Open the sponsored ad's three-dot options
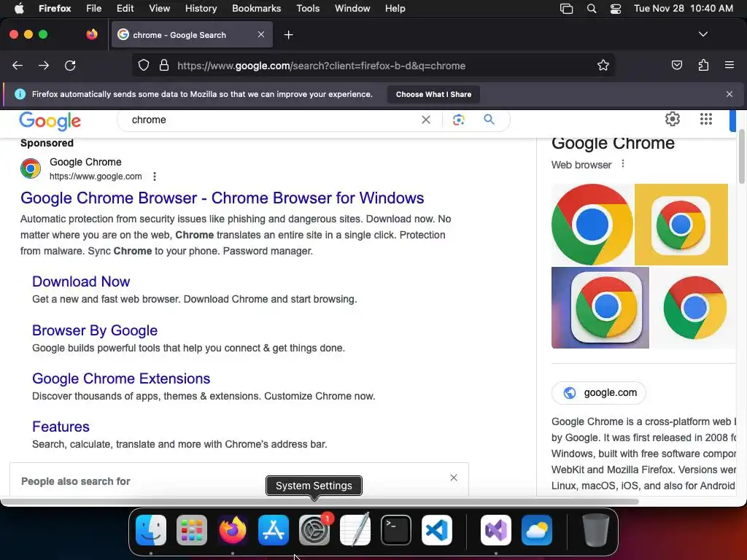Screen dimensions: 747x560 [x=155, y=176]
